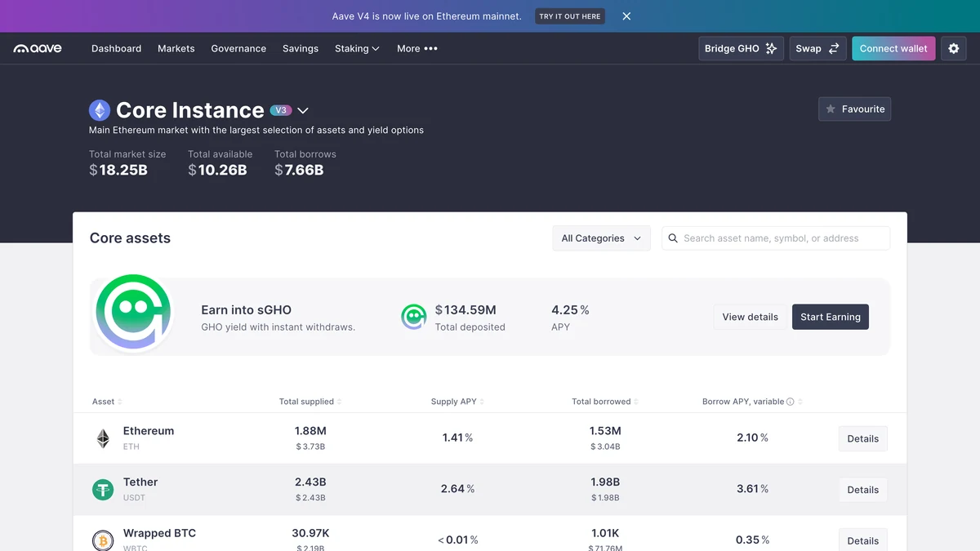Click Tether asset name
This screenshot has height=551, width=980.
pos(140,482)
